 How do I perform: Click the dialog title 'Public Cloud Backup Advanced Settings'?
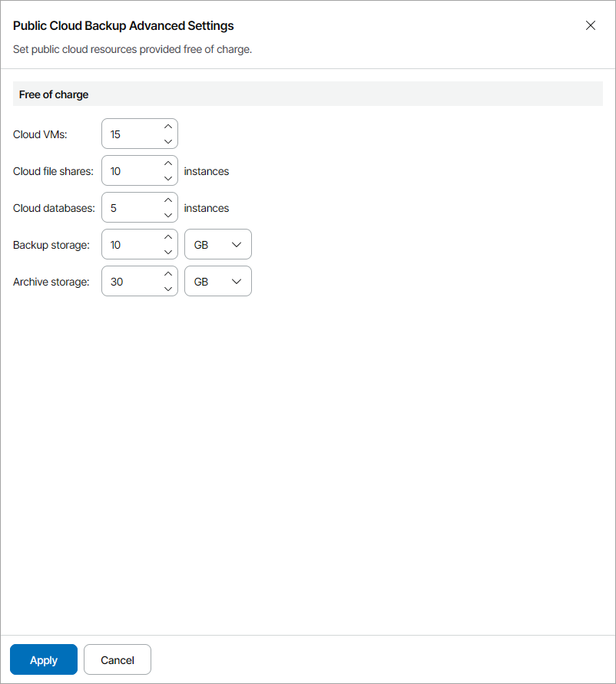(124, 26)
